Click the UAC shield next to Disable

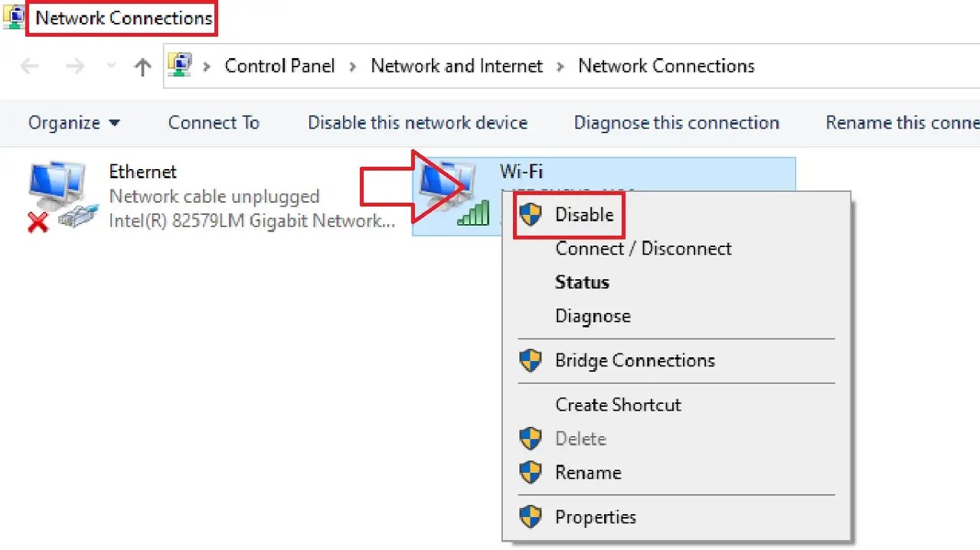tap(531, 215)
